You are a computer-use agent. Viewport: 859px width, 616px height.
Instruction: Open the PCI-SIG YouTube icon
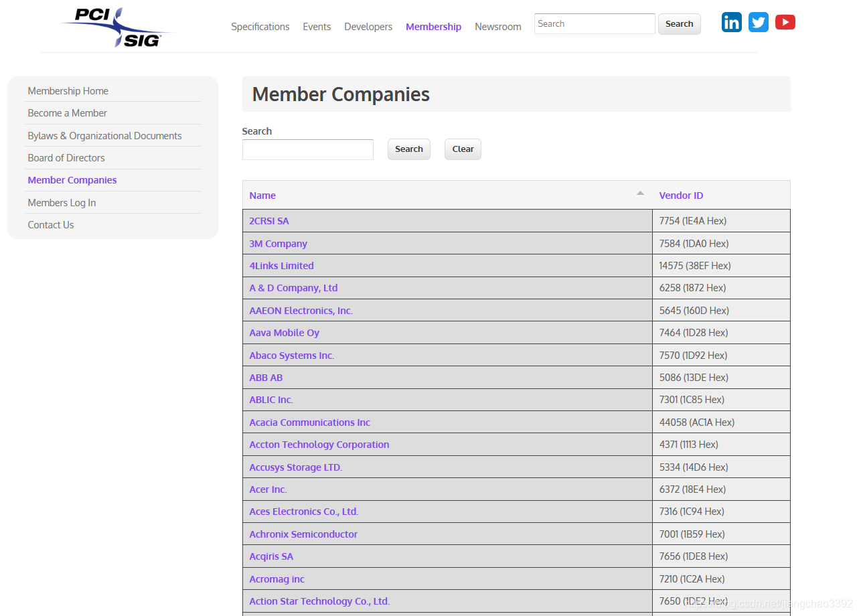785,22
